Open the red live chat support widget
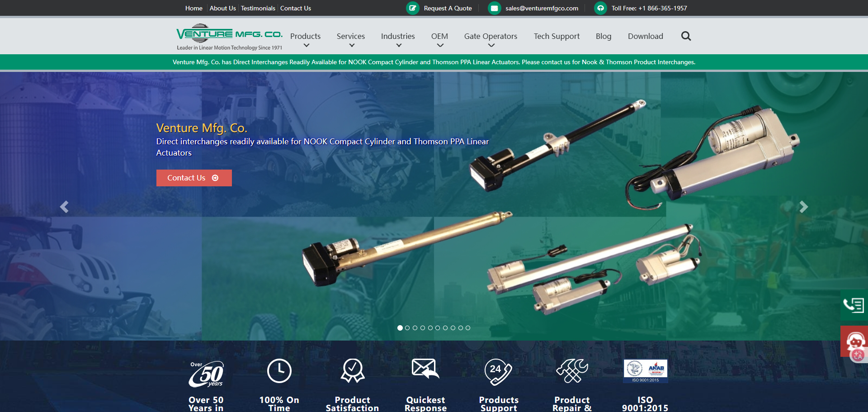 854,341
